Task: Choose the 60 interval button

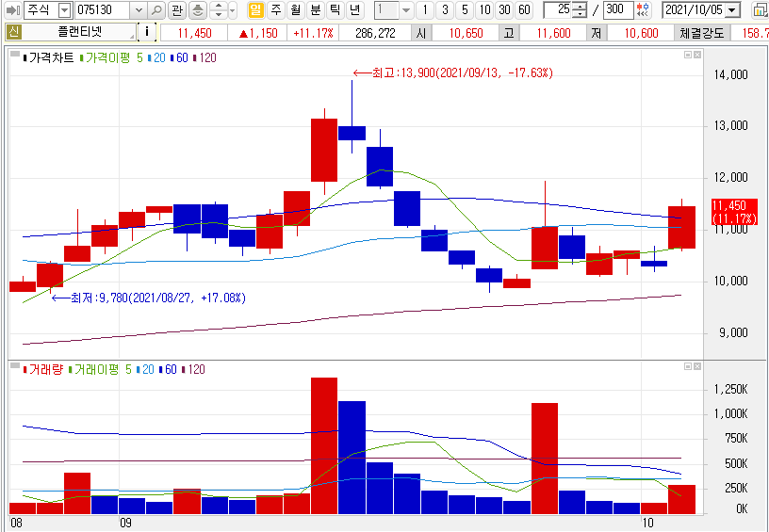Action: click(524, 9)
